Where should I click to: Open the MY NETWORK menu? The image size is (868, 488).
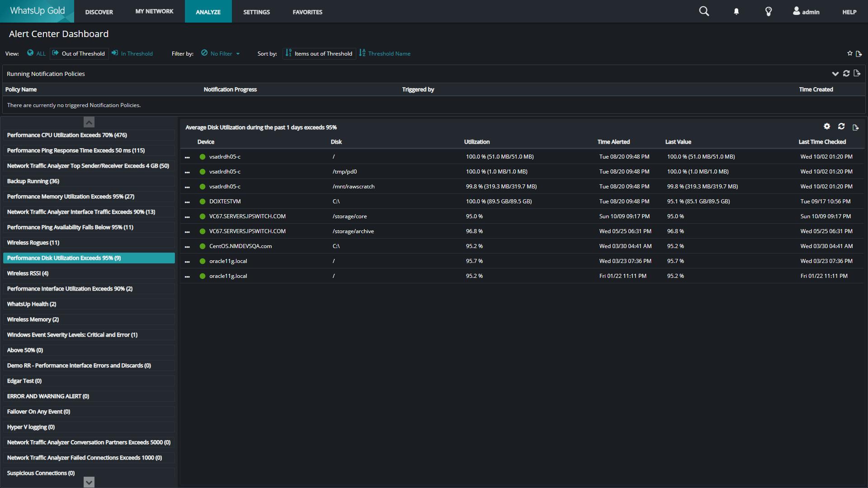tap(154, 11)
